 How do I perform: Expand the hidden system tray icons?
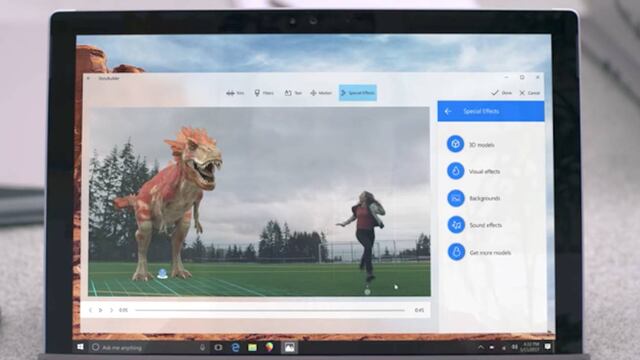pyautogui.click(x=480, y=347)
